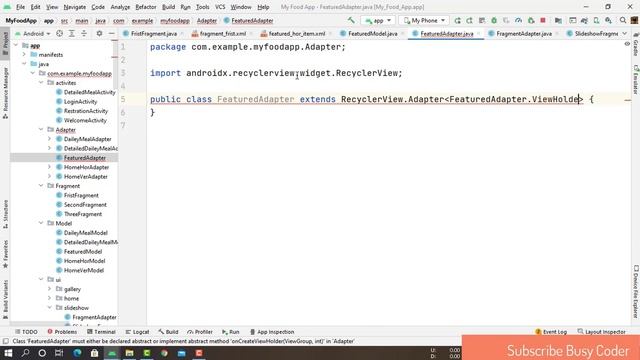Expand the HomeHorAdapter node
This screenshot has height=360, width=640.
click(x=49, y=167)
